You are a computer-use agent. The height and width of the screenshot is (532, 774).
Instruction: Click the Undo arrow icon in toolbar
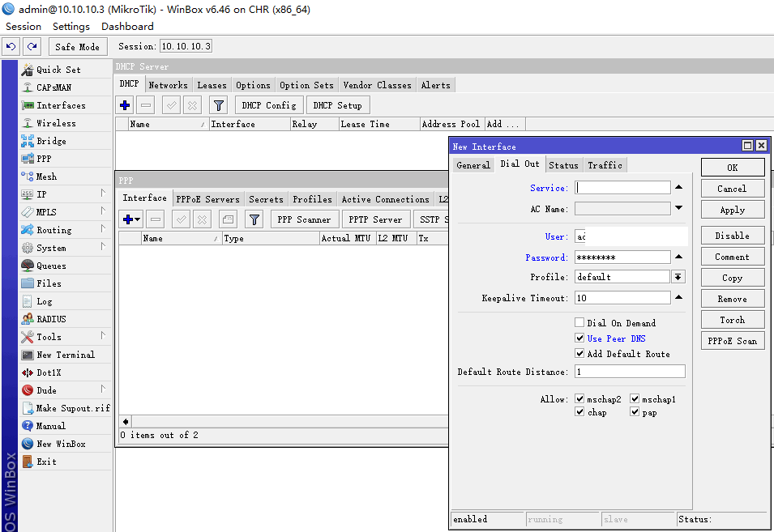pyautogui.click(x=11, y=46)
